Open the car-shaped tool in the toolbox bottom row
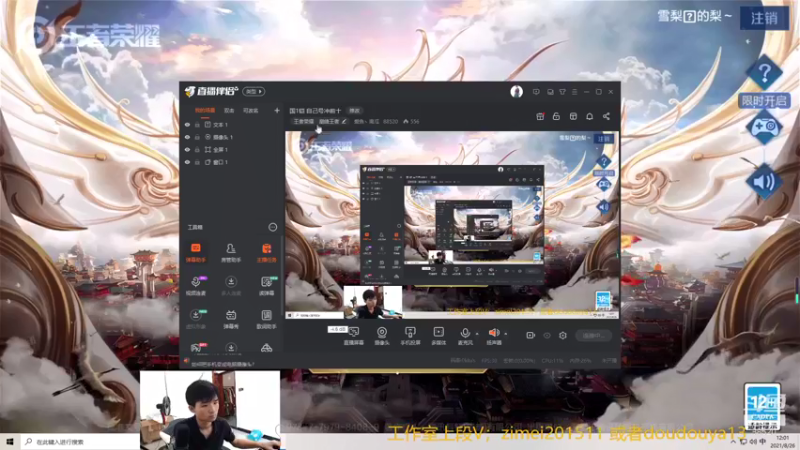This screenshot has height=450, width=800. 266,348
